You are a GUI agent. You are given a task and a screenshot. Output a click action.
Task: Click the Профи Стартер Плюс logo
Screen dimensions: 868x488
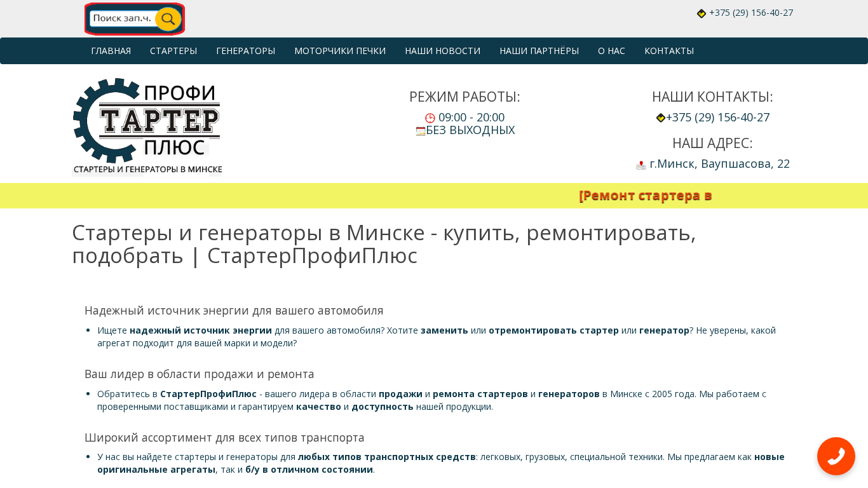pyautogui.click(x=147, y=126)
